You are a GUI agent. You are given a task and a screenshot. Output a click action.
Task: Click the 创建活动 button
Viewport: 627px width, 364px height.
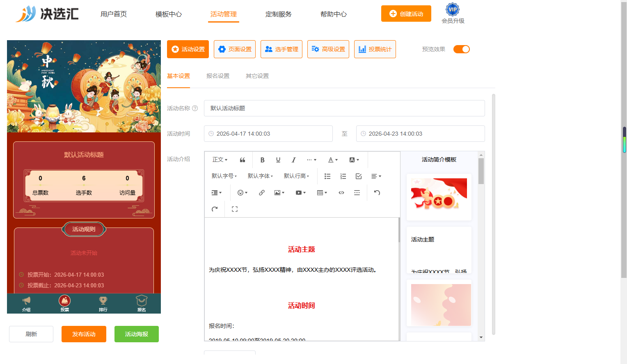(406, 14)
